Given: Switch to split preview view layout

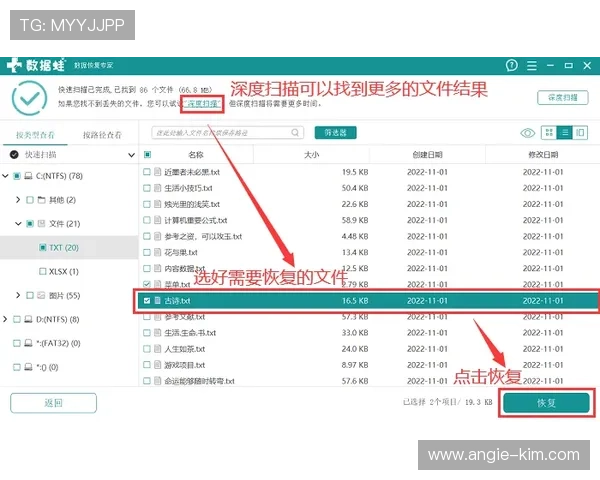Looking at the screenshot, I should [x=580, y=133].
